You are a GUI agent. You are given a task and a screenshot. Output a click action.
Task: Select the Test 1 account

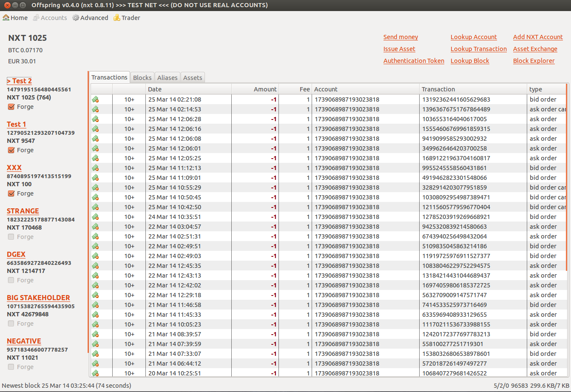[17, 124]
